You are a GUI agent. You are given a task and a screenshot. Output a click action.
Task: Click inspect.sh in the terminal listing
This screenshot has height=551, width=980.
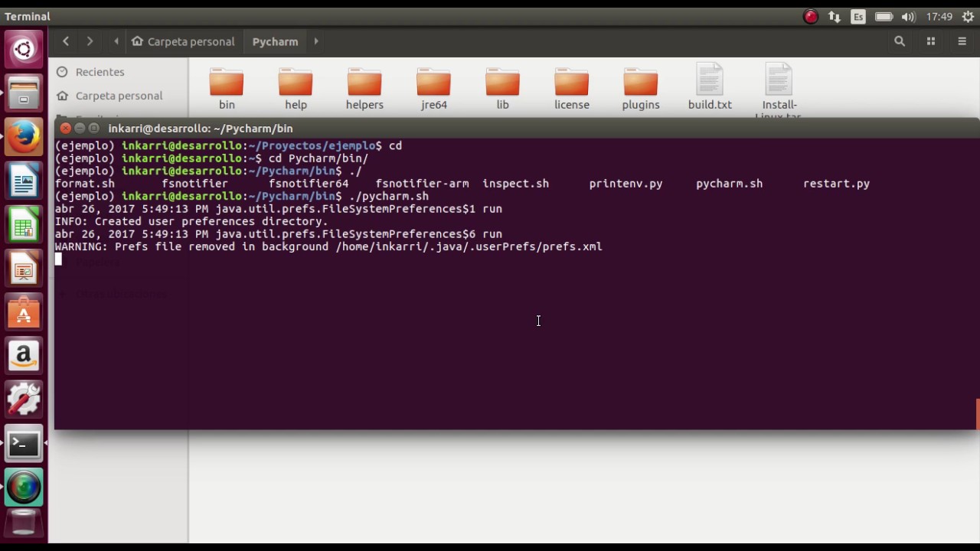click(x=515, y=184)
